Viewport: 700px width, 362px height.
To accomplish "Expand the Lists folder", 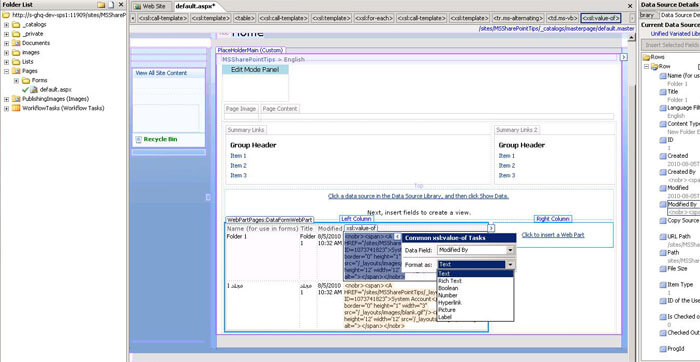I will click(x=7, y=62).
